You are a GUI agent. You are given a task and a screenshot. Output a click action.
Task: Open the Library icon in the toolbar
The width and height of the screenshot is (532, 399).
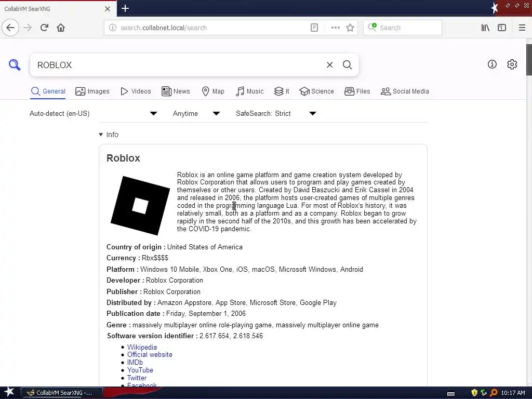click(486, 28)
